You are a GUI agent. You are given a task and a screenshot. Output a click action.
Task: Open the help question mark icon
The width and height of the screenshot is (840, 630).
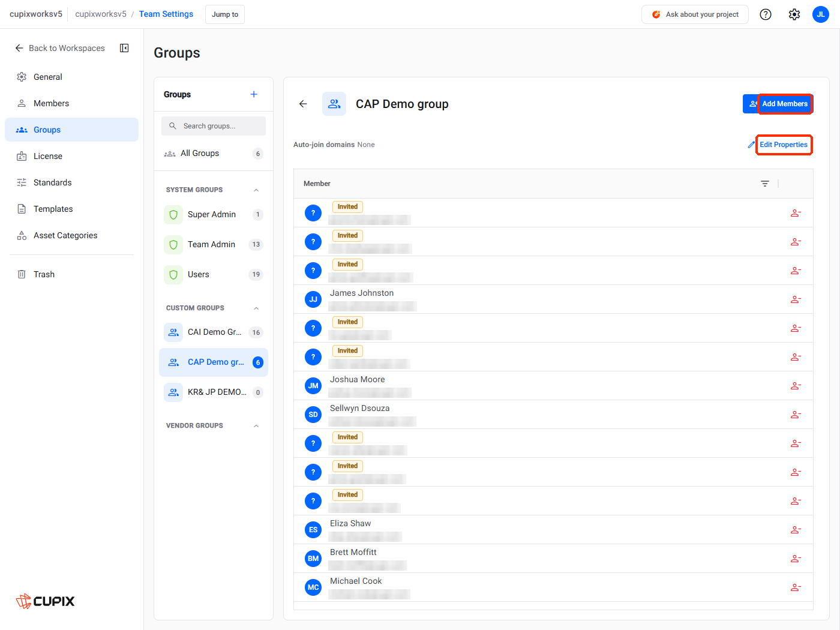pyautogui.click(x=766, y=14)
